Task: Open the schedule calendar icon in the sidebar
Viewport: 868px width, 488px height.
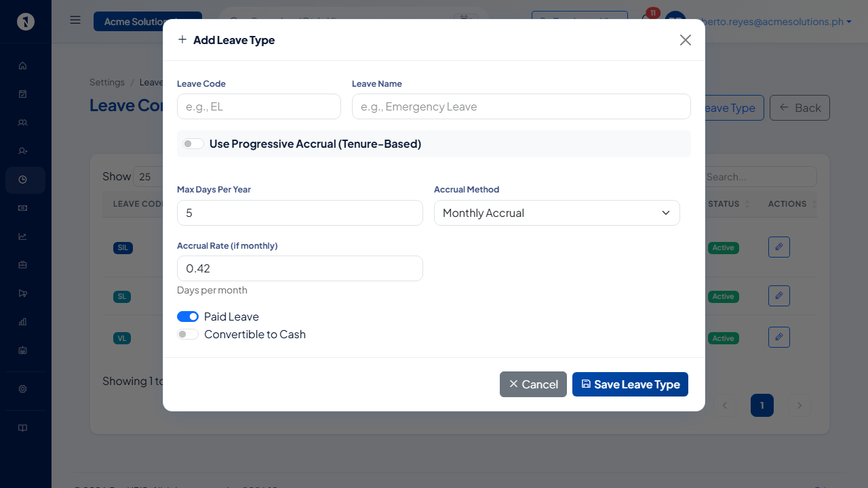Action: 22,350
